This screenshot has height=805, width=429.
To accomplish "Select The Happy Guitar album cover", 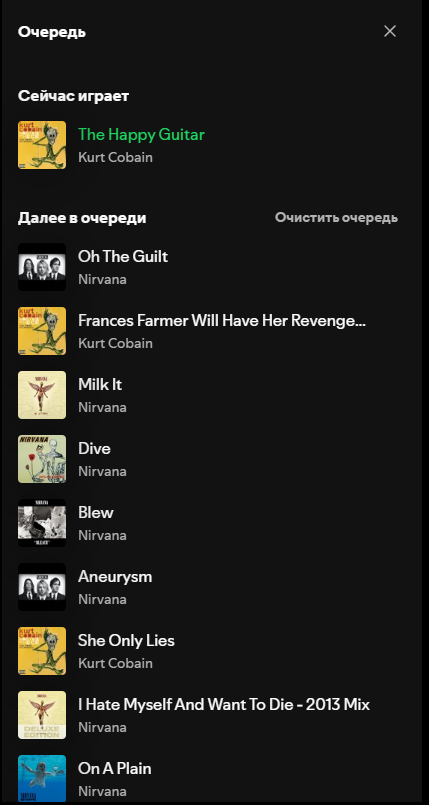I will (x=42, y=145).
